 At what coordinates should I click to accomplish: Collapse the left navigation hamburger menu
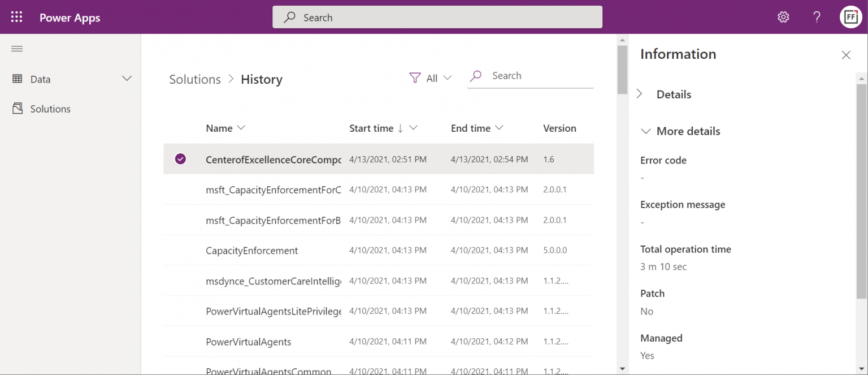(17, 49)
